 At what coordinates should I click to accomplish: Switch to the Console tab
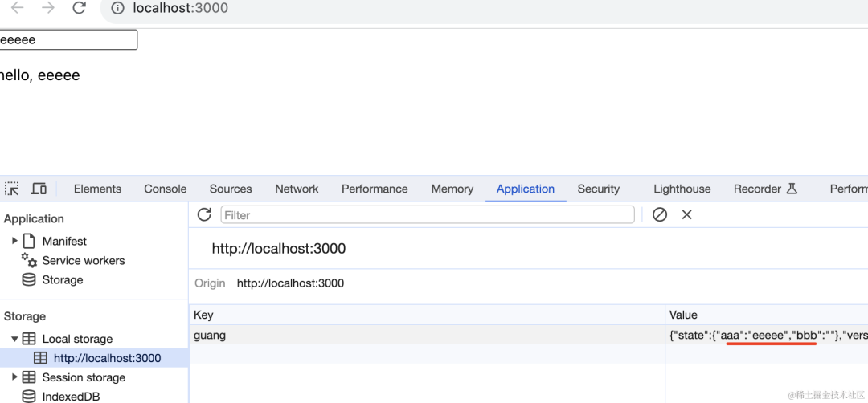click(165, 189)
